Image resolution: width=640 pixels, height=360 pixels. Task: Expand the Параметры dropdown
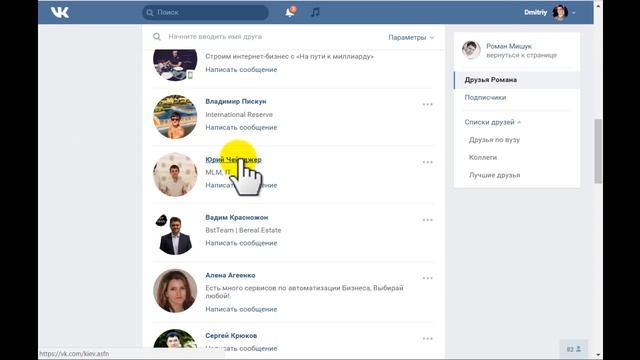coord(411,37)
